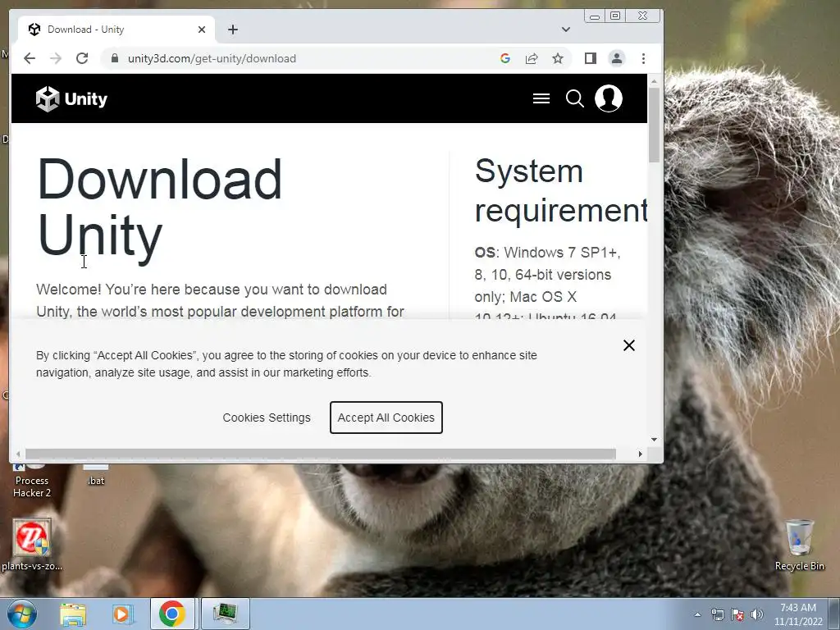Select the plants-vs-zo... desktop icon
840x630 pixels.
[x=32, y=545]
